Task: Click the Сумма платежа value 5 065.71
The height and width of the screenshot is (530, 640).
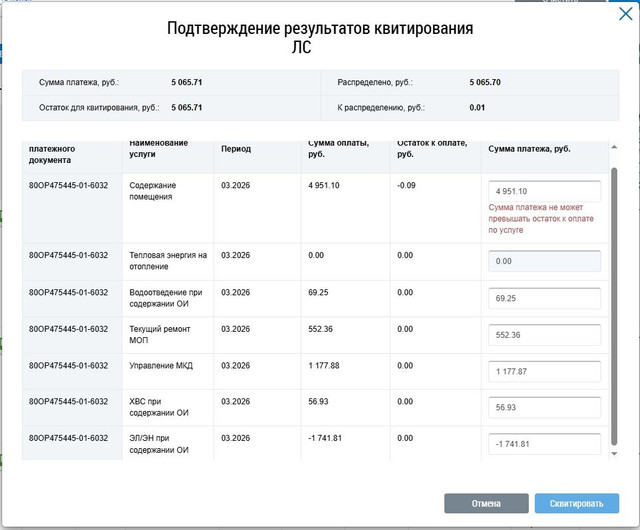Action: (x=187, y=82)
